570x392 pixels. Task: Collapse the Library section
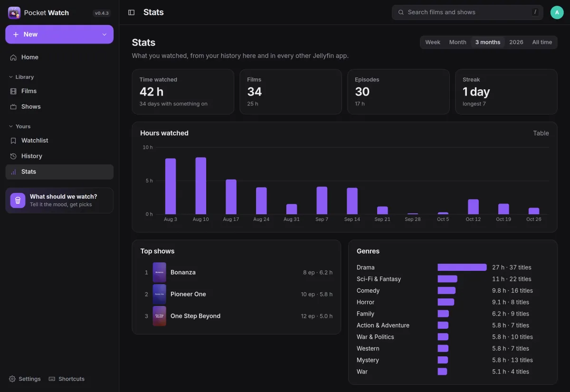21,77
